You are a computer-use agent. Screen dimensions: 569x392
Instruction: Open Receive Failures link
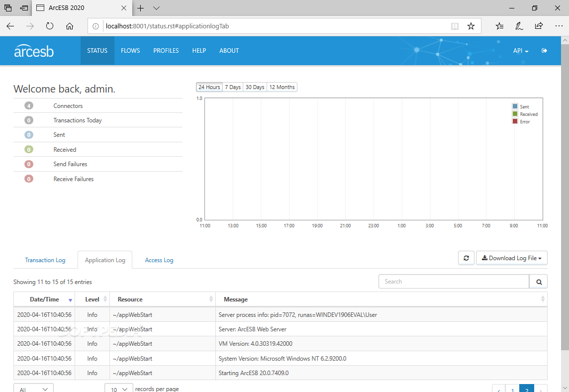coord(73,179)
